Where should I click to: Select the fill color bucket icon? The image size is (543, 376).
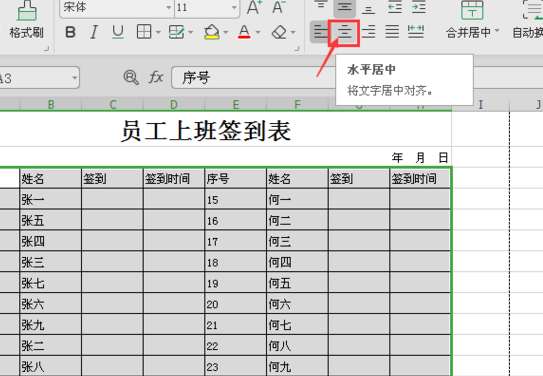[212, 32]
